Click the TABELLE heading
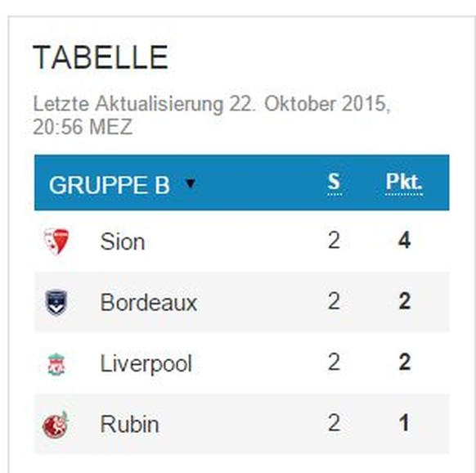 pyautogui.click(x=101, y=57)
